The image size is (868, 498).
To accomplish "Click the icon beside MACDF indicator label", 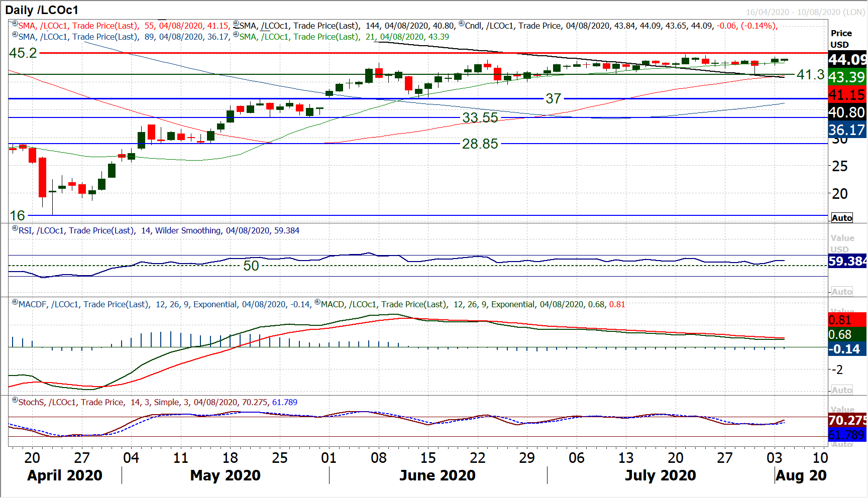I will pos(15,302).
